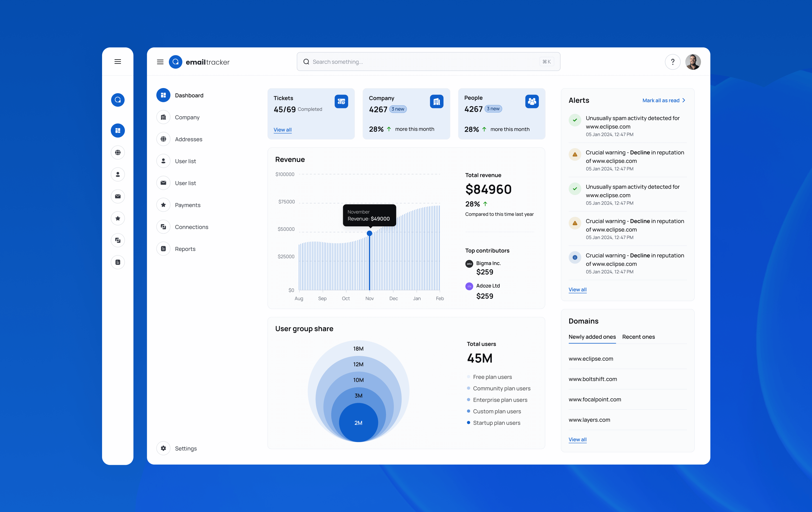Open the Tickets card View all link
This screenshot has height=512, width=812.
point(283,130)
